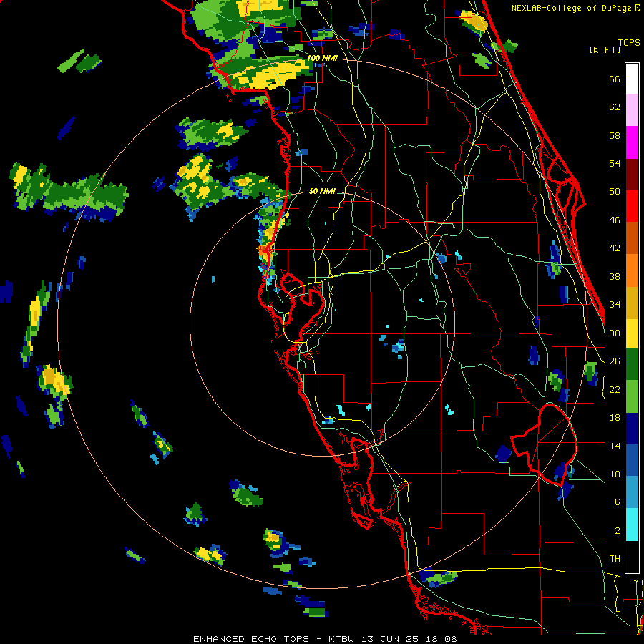The image size is (644, 644).
Task: Click the 50 NMI range ring label
Action: (x=322, y=191)
